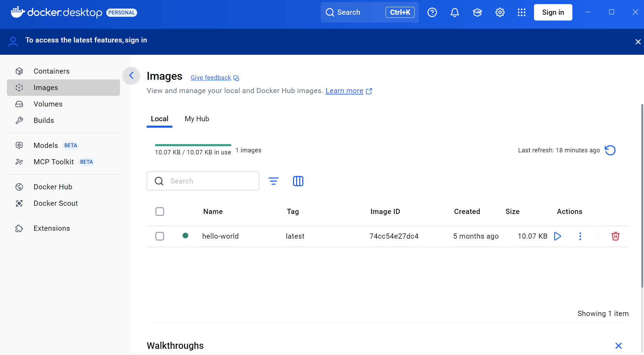Maximize the Docker Desktop window
Screen dimensions: 644x355
(x=611, y=12)
